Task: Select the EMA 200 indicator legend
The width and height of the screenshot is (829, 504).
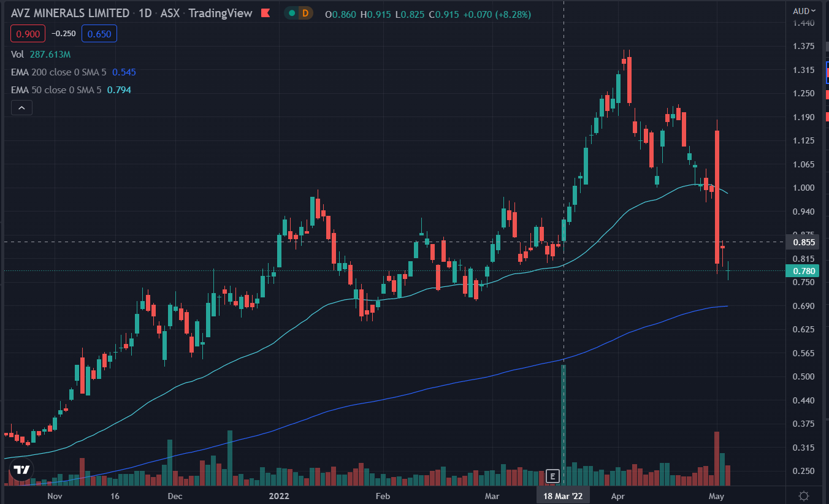Action: 58,72
